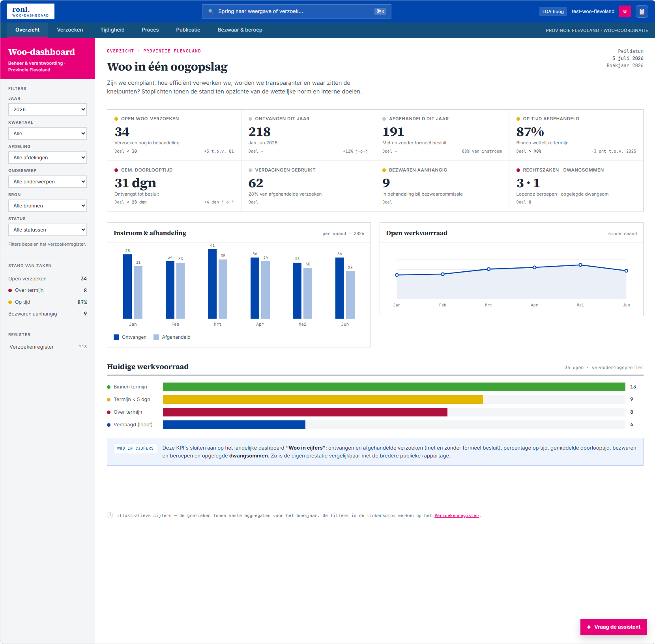Viewport: 655px width, 644px height.
Task: Select Over termijn row in Stand van zaken
Action: [47, 290]
